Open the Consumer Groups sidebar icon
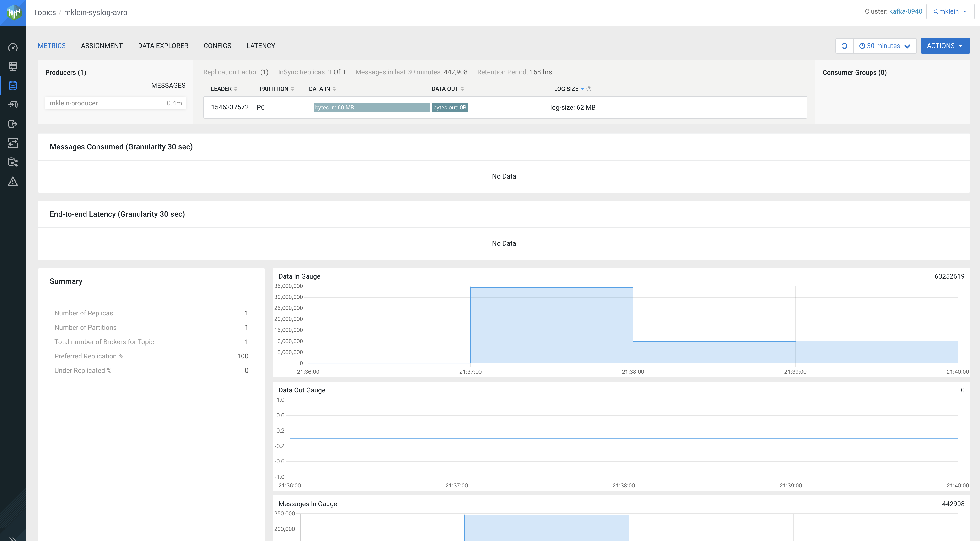Viewport: 980px width, 541px height. coord(13,124)
